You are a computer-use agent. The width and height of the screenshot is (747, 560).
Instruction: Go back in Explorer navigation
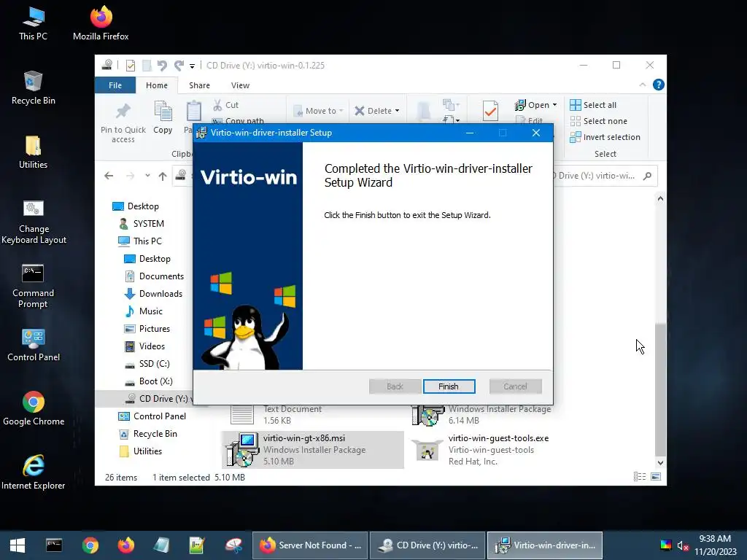tap(109, 176)
